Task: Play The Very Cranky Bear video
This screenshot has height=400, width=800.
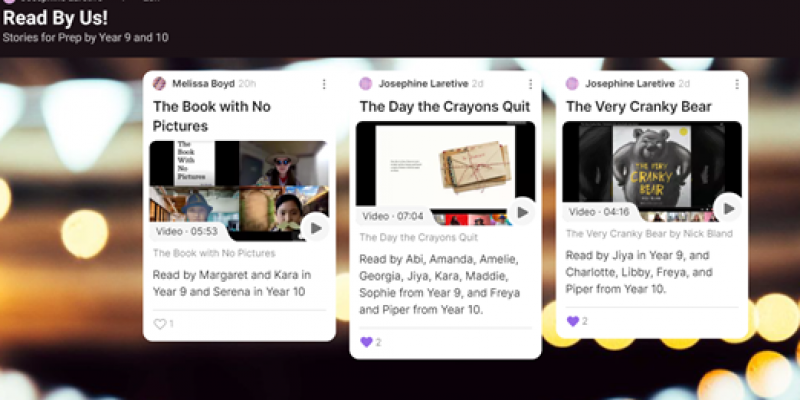Action: (x=728, y=208)
